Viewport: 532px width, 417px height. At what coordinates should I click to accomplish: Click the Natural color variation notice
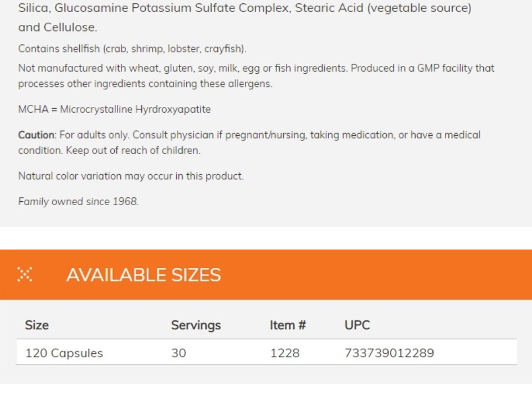(x=131, y=176)
